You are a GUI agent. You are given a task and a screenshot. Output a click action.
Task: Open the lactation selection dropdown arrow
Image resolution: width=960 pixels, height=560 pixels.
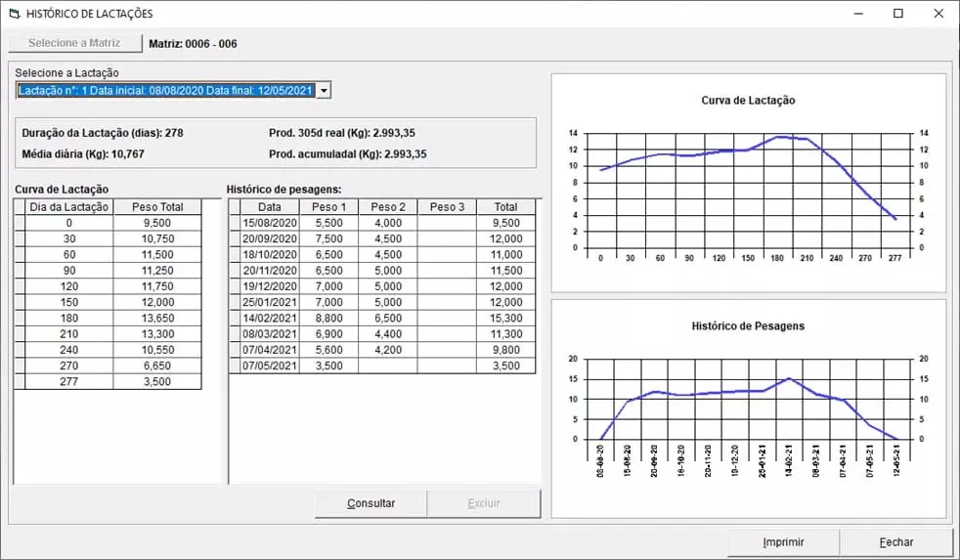click(x=325, y=90)
